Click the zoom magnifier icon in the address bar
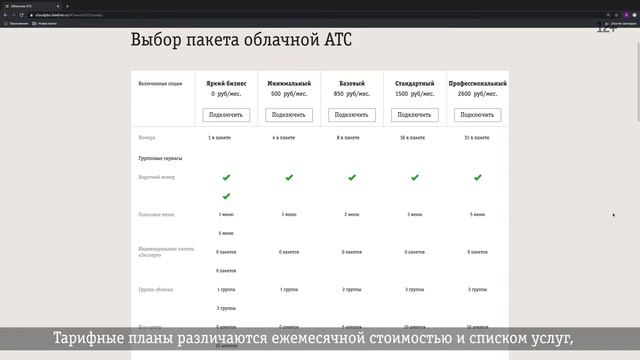 [x=608, y=15]
